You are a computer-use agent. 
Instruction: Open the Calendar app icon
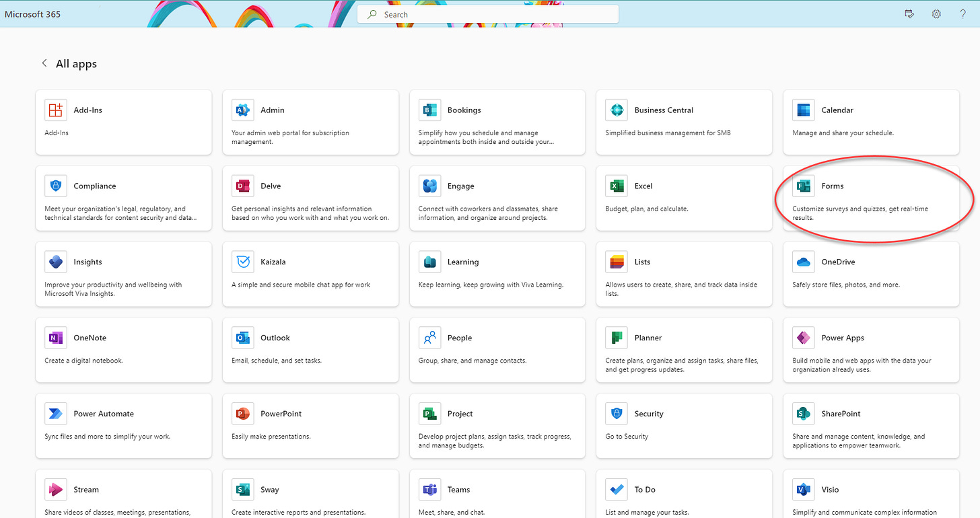pyautogui.click(x=803, y=110)
